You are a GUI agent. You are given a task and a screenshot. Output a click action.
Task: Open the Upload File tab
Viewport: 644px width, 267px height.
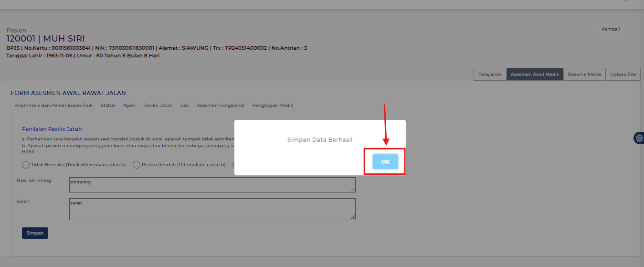623,75
